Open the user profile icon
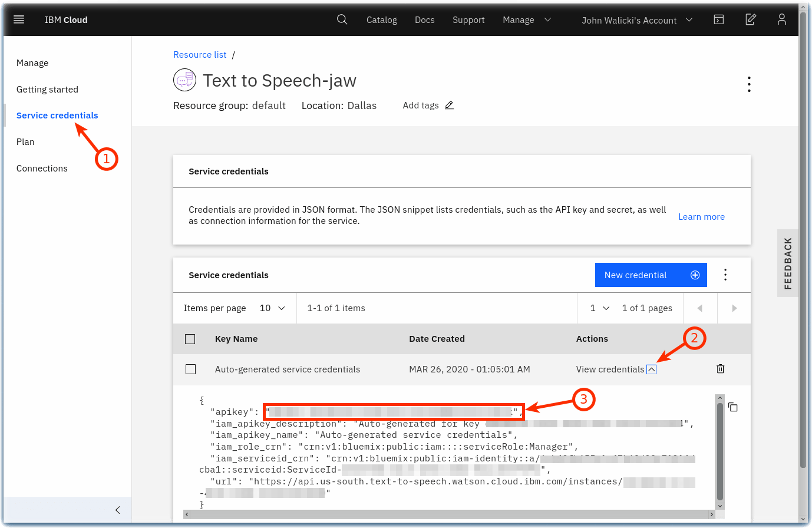Screen dimensions: 812x528 point(782,19)
